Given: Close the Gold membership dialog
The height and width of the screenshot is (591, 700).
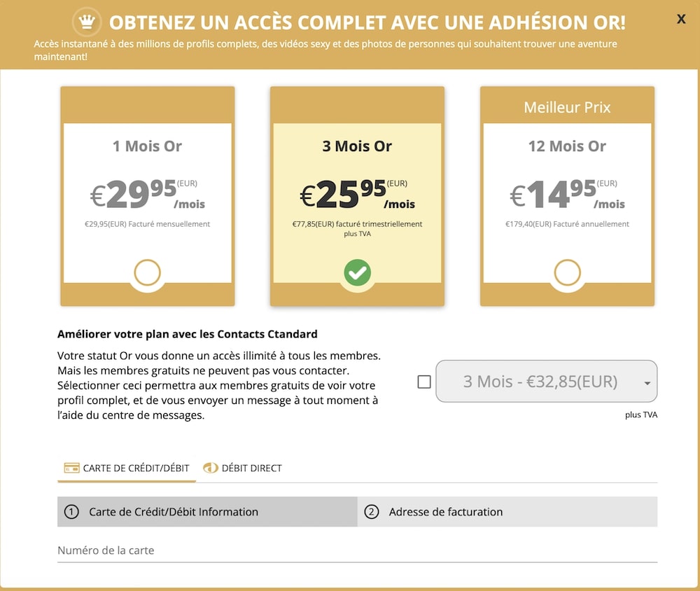Looking at the screenshot, I should pos(681,19).
